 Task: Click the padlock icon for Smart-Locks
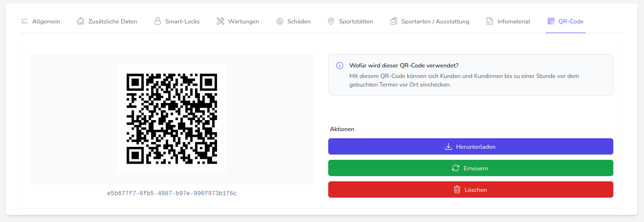[x=157, y=22]
